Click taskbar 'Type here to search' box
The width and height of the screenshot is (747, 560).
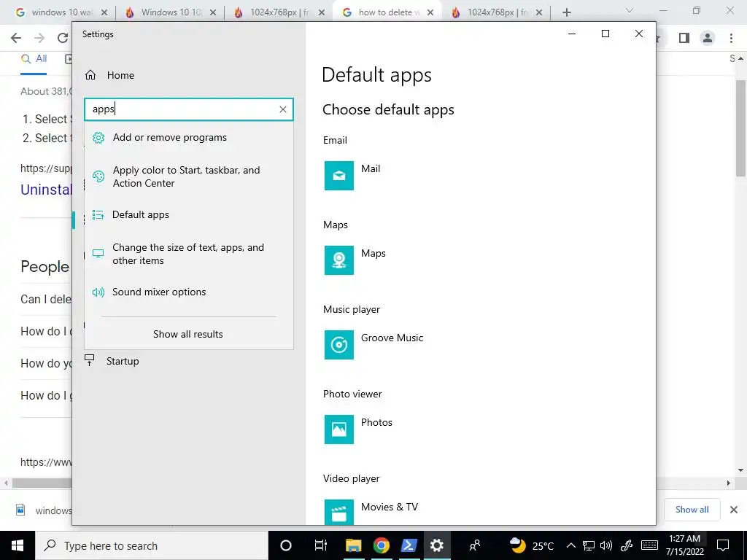point(152,545)
